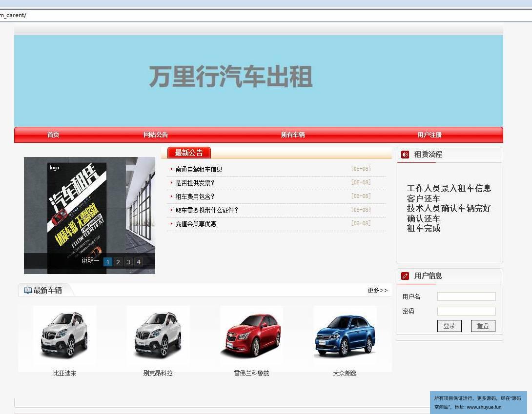Open announcement 南通自驾租车信息
Screen dimensions: 532x414
[199, 169]
